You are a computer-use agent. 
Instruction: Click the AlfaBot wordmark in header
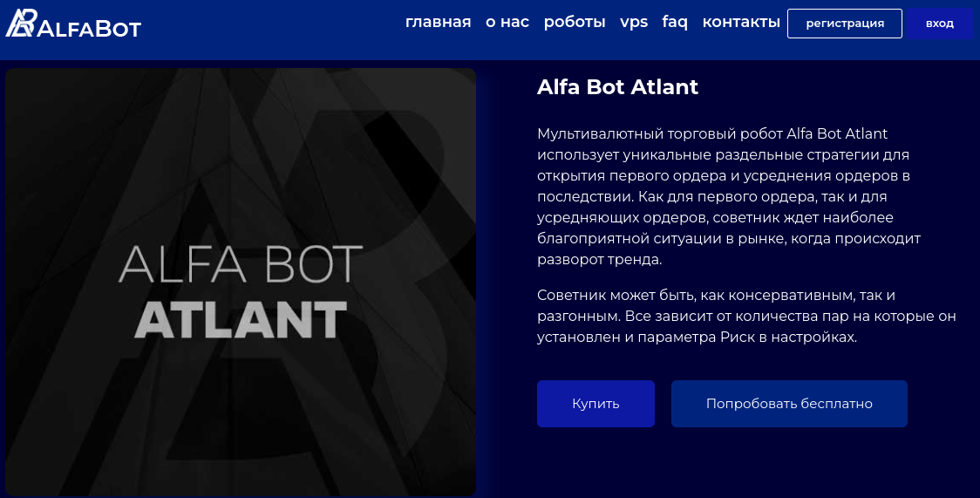88,29
